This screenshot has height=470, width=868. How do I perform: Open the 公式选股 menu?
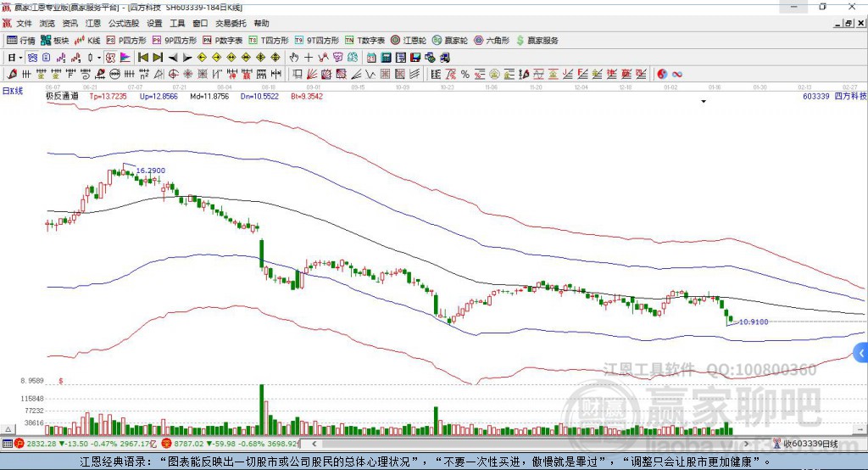(124, 23)
